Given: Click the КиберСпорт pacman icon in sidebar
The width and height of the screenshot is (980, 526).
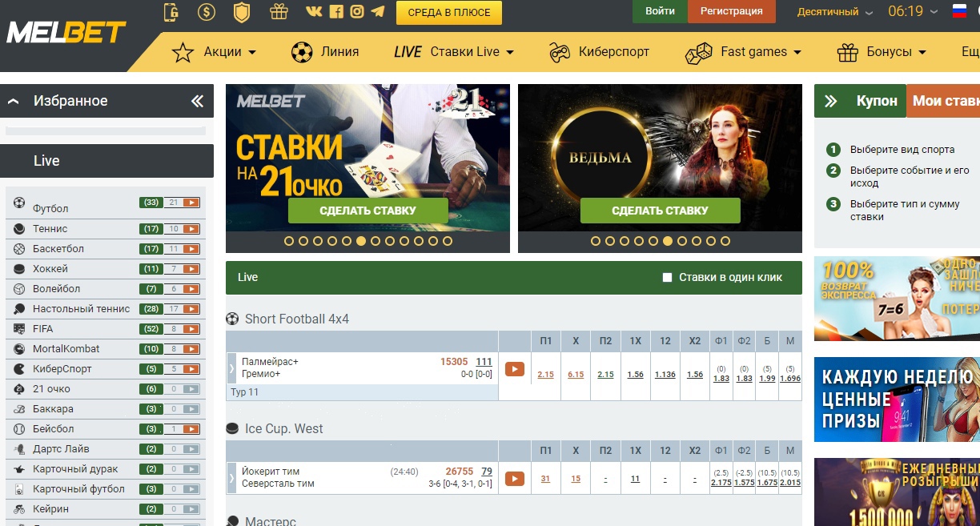Looking at the screenshot, I should coord(19,369).
